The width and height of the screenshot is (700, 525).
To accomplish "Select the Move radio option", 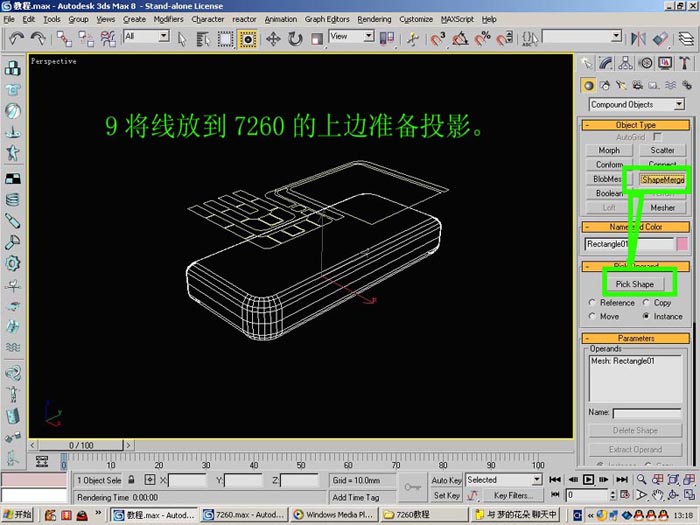I will point(592,316).
